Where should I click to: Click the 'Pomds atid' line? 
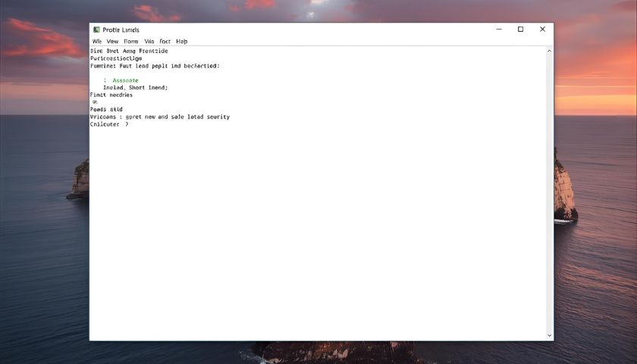(106, 110)
